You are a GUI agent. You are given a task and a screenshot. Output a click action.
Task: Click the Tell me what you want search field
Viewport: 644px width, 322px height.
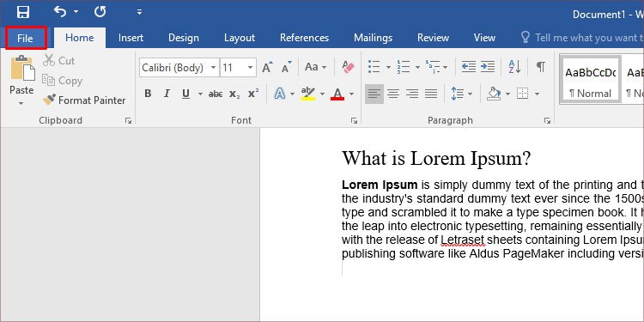pos(581,38)
